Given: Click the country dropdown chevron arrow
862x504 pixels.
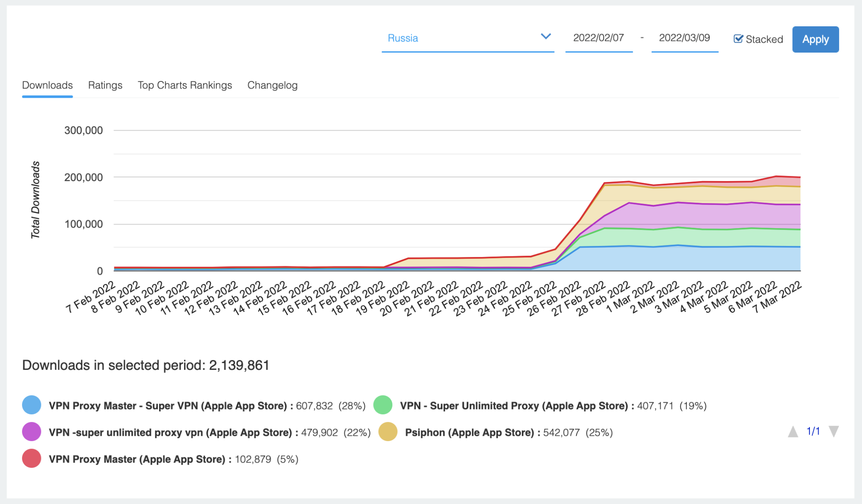Looking at the screenshot, I should click(x=545, y=37).
